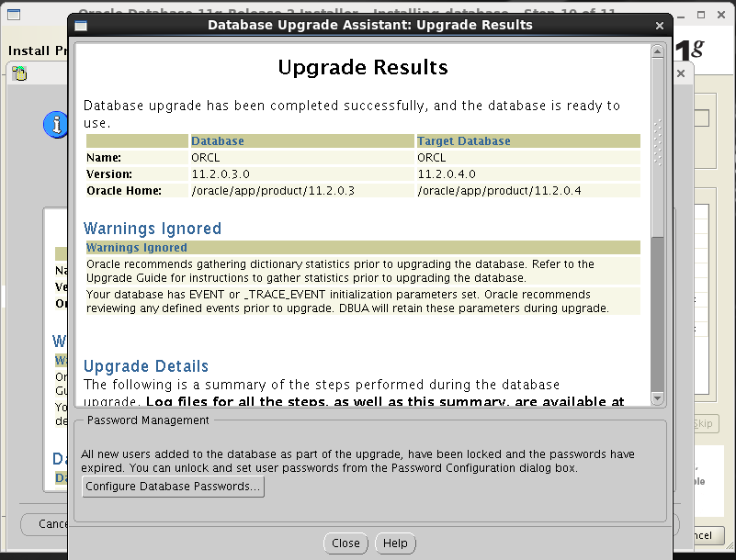Click the 'Upgrade Details' section heading
736x560 pixels.
click(x=146, y=365)
